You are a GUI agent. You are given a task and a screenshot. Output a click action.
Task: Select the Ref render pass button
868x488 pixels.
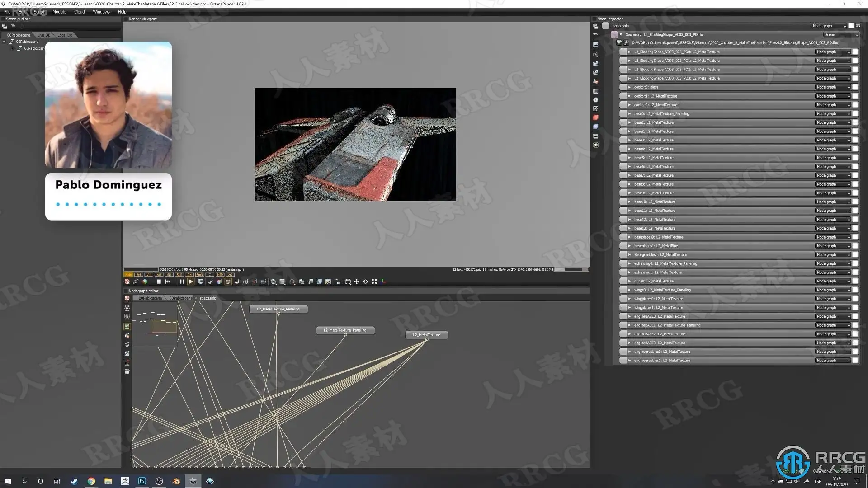point(139,275)
